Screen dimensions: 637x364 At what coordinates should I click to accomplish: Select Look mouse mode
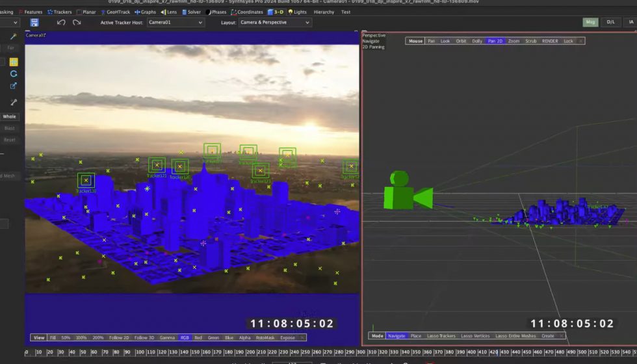coord(445,41)
